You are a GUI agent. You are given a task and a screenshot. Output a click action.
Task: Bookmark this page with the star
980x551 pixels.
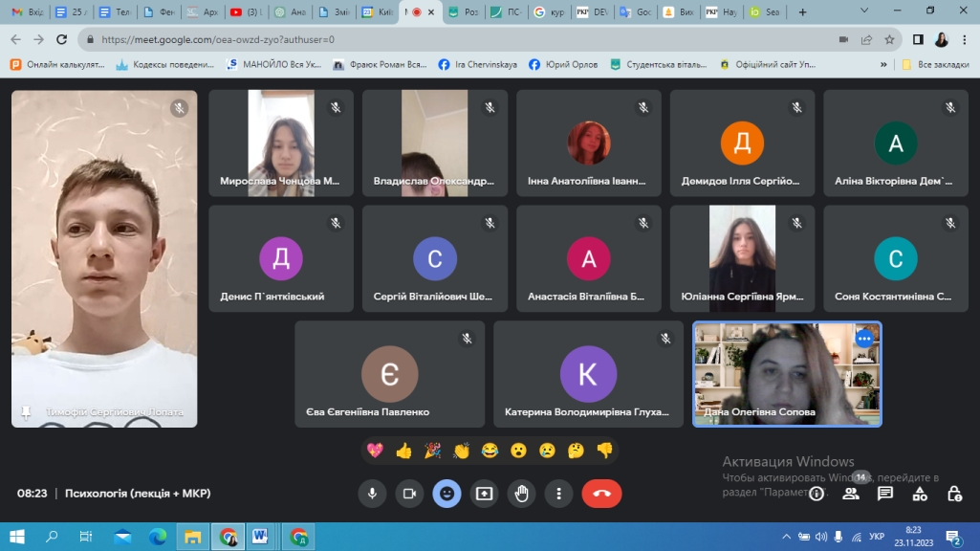coord(889,39)
